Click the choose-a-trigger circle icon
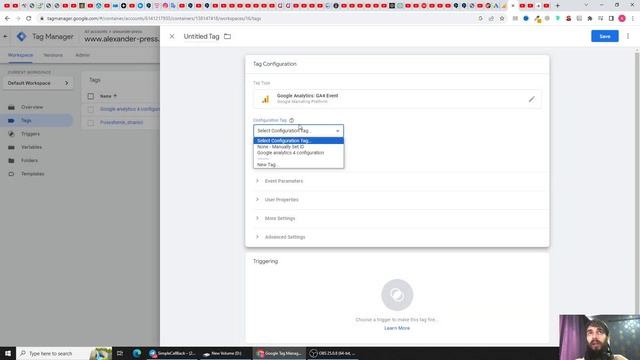 coord(397,295)
